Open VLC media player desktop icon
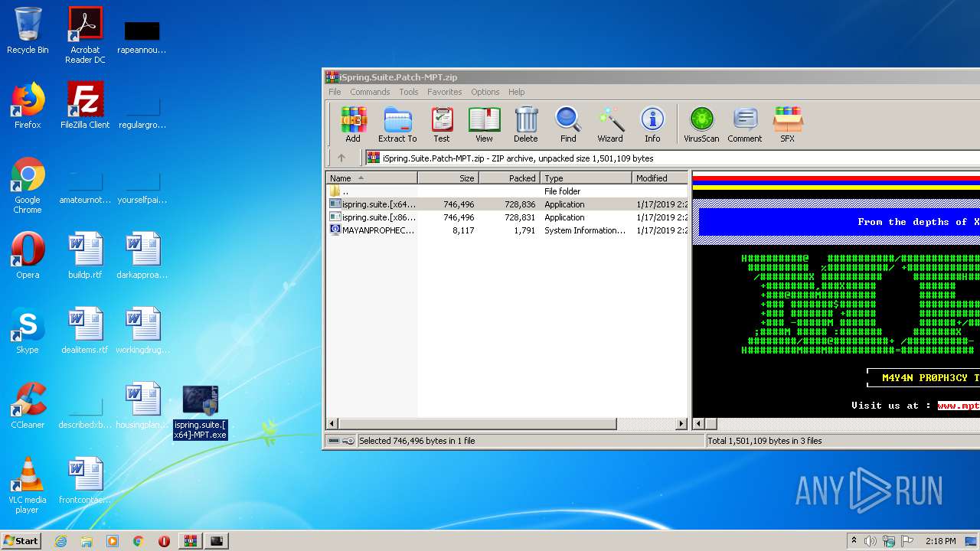The width and height of the screenshot is (980, 551). tap(28, 485)
